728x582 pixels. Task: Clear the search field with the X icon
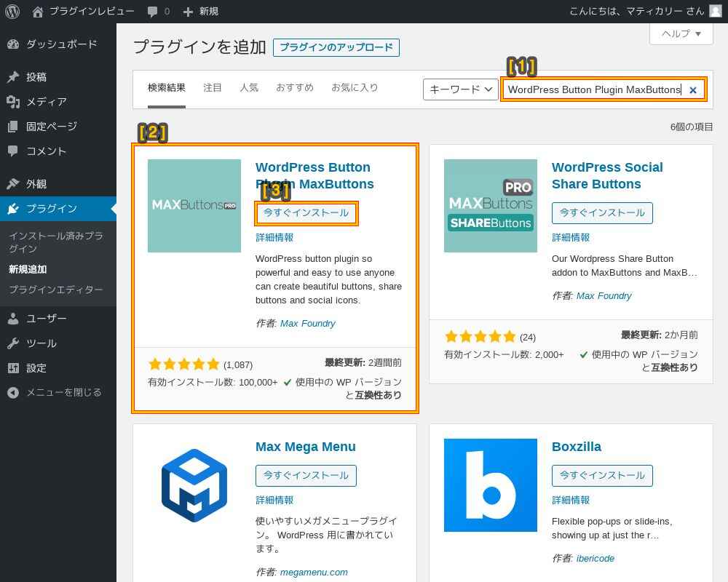[693, 90]
